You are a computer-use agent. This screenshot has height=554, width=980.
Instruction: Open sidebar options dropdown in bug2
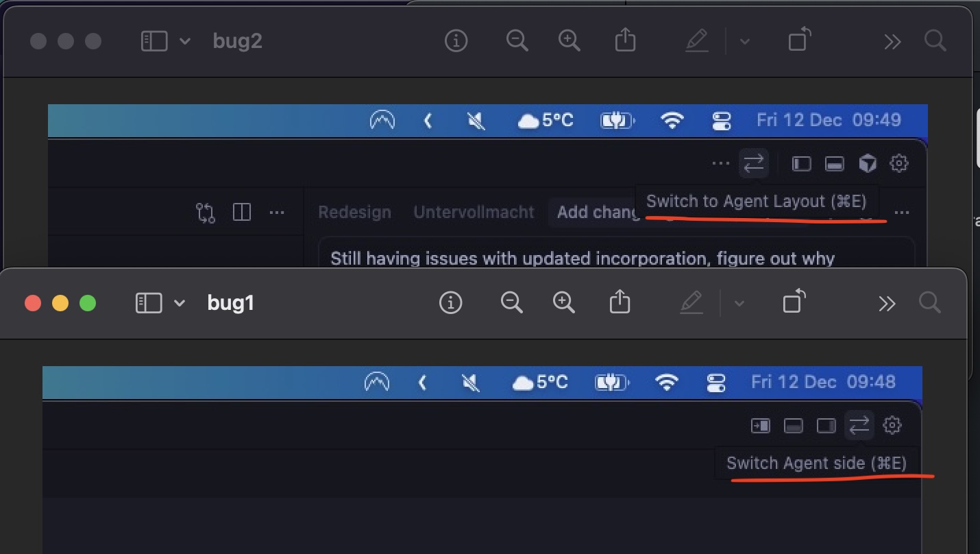[x=185, y=41]
